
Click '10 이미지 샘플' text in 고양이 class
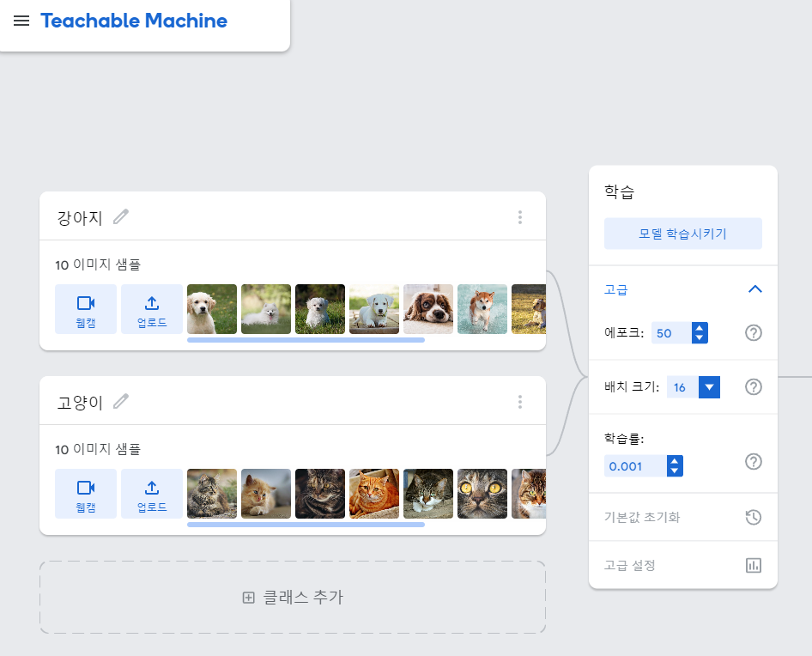click(98, 449)
